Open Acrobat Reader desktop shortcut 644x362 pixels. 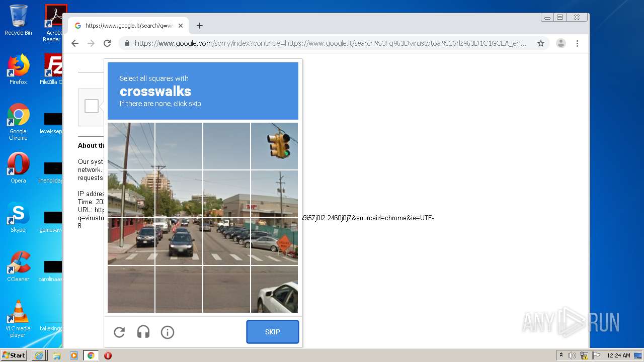53,23
